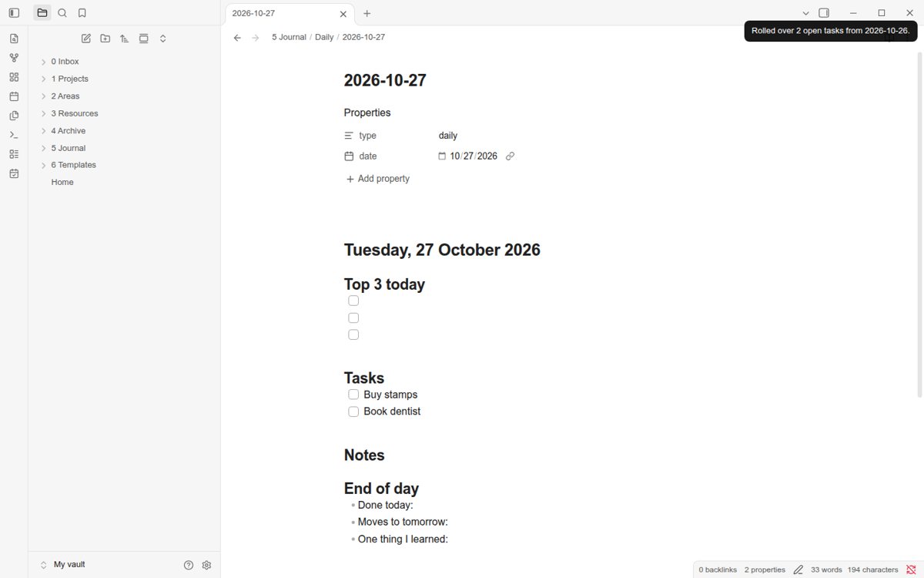The height and width of the screenshot is (578, 924).
Task: Mark Book dentist task as done
Action: (x=353, y=412)
